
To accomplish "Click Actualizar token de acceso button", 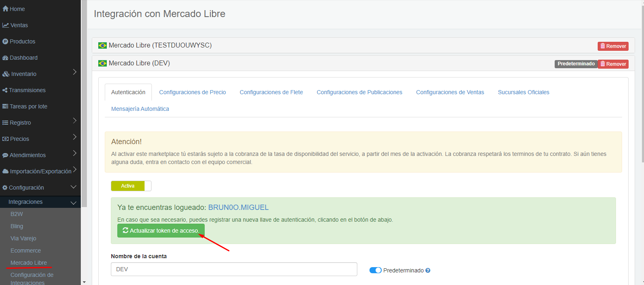I will (161, 231).
